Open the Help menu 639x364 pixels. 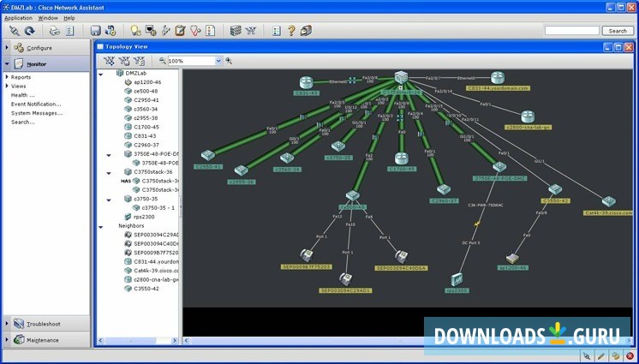[69, 18]
